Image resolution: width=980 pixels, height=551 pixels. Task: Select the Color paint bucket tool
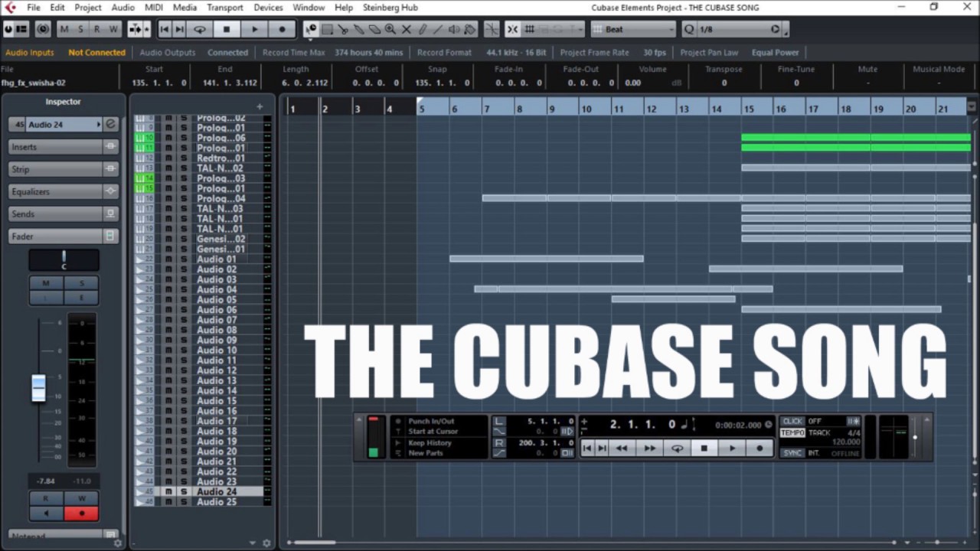pos(470,29)
